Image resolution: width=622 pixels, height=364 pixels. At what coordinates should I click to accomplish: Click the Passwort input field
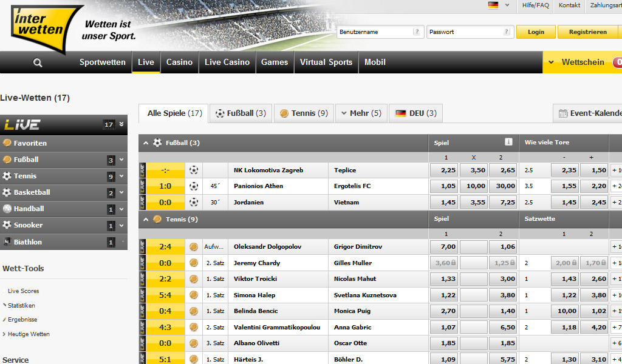471,32
